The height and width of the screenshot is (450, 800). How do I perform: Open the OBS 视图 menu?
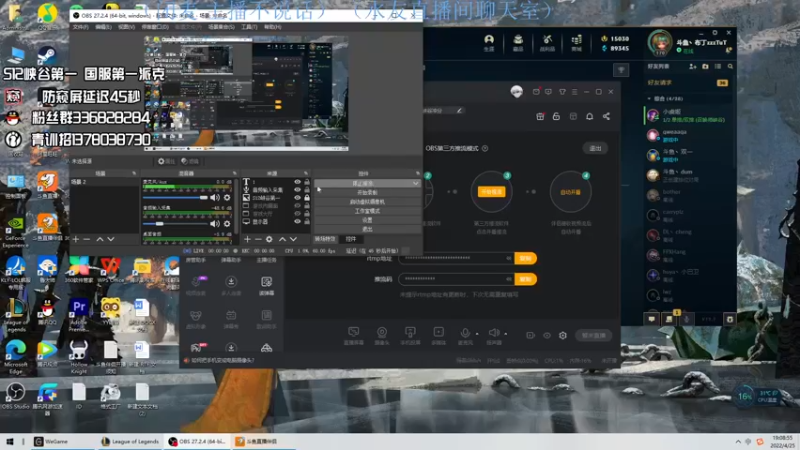[126, 27]
